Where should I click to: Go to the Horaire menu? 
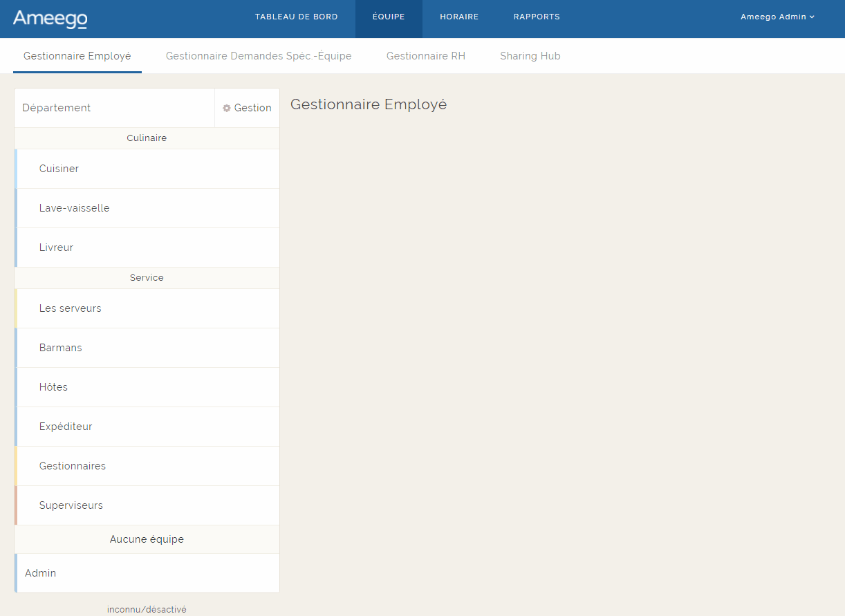point(459,17)
